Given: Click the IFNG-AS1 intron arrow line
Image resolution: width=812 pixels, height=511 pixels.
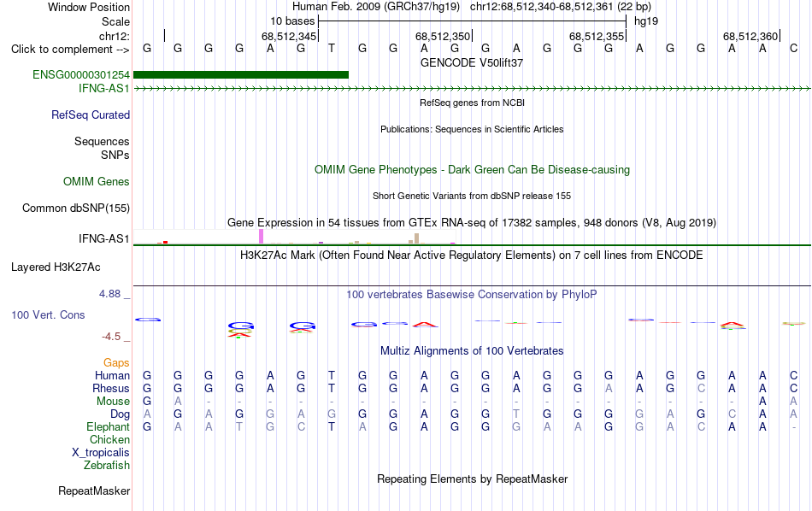Looking at the screenshot, I should [x=472, y=89].
